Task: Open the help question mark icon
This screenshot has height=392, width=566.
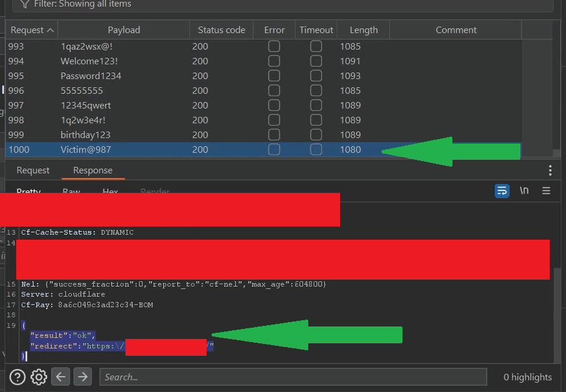Action: click(x=17, y=377)
